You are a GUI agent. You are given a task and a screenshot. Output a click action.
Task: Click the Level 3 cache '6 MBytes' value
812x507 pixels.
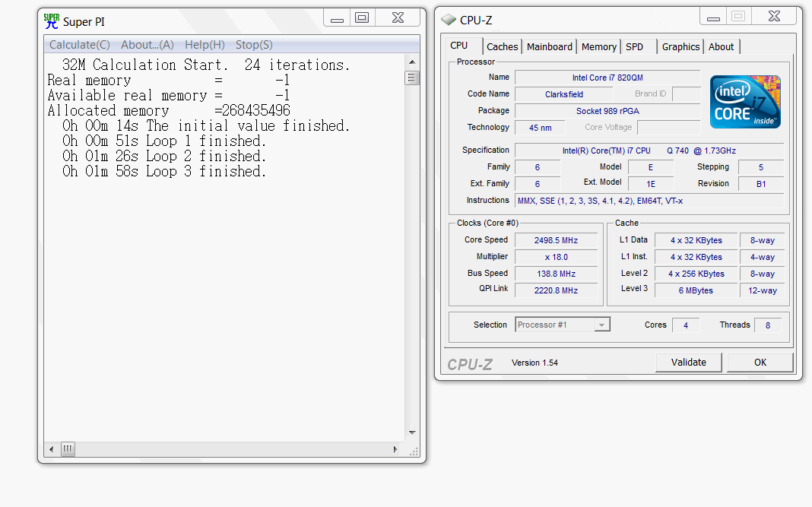[x=696, y=290]
